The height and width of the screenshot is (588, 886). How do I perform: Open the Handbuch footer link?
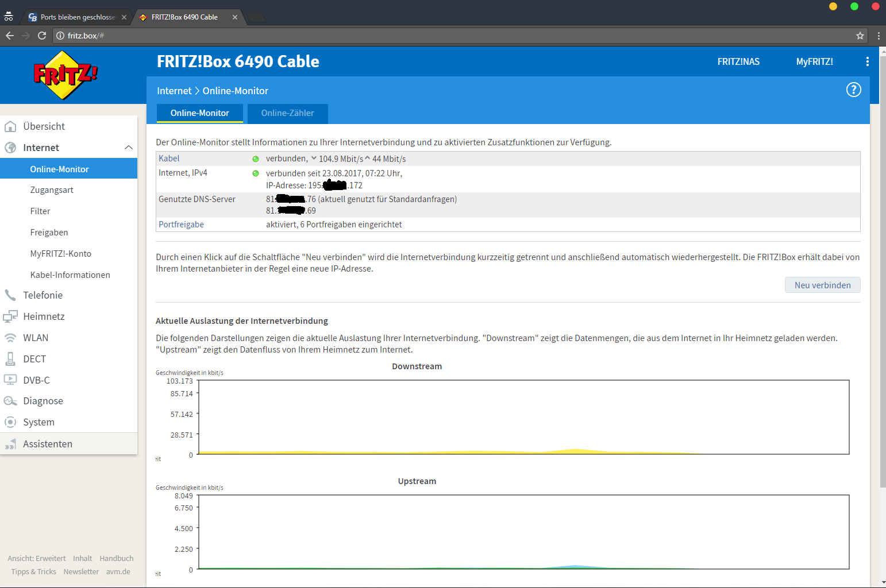pos(117,558)
